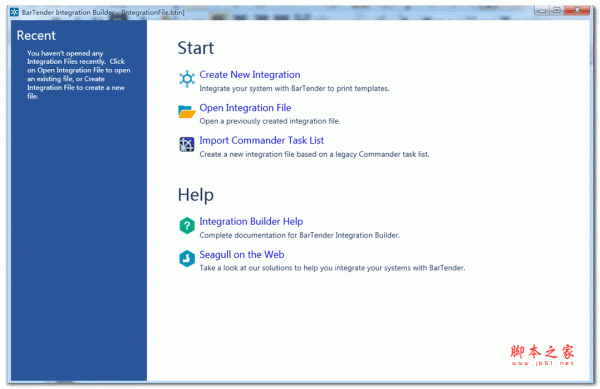Click the Create New Integration gear icon
600x389 pixels.
point(187,79)
